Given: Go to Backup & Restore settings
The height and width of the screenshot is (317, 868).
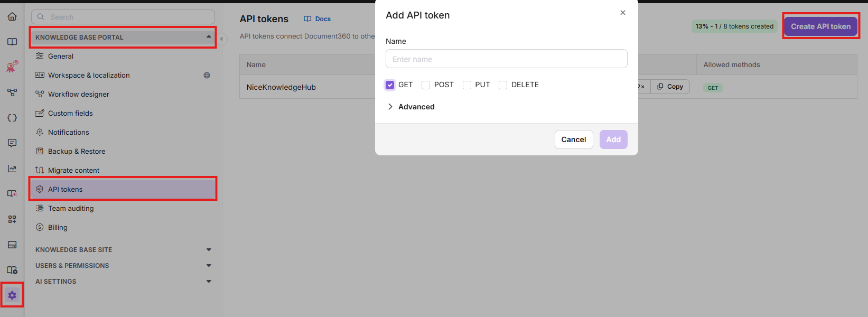Looking at the screenshot, I should [77, 152].
